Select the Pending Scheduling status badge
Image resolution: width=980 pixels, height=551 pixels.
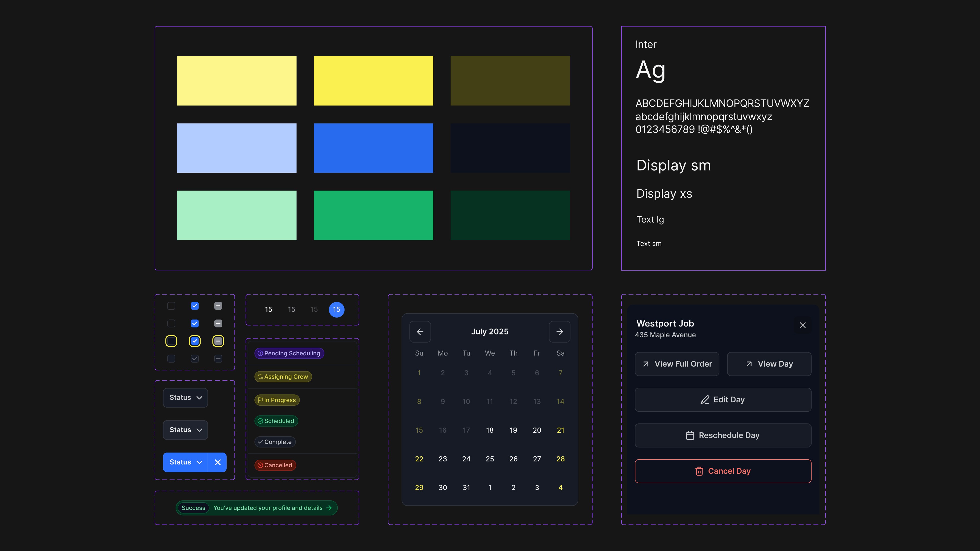pyautogui.click(x=289, y=353)
